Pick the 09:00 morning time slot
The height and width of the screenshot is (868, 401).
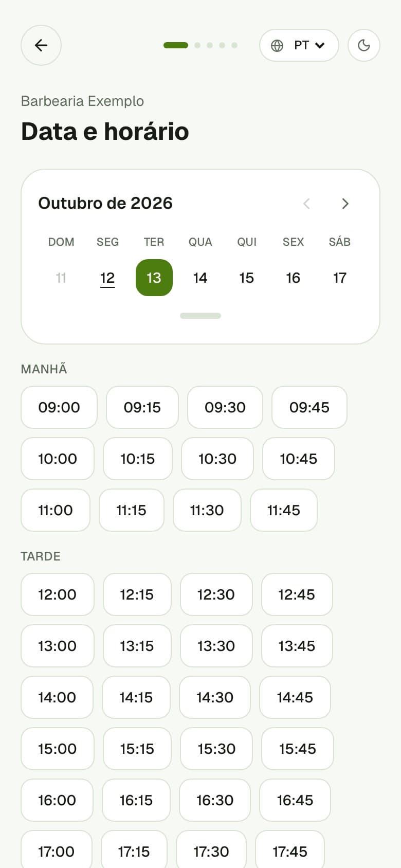click(59, 407)
